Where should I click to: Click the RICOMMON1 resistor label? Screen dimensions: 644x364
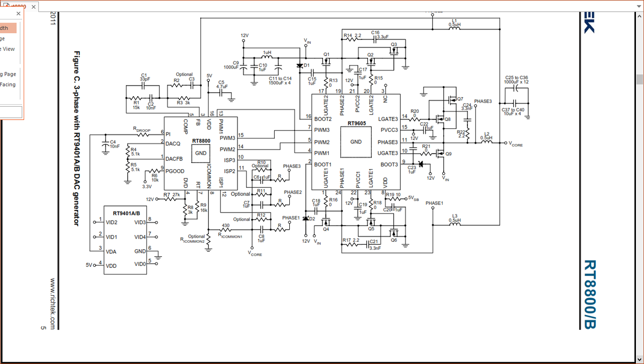[231, 235]
